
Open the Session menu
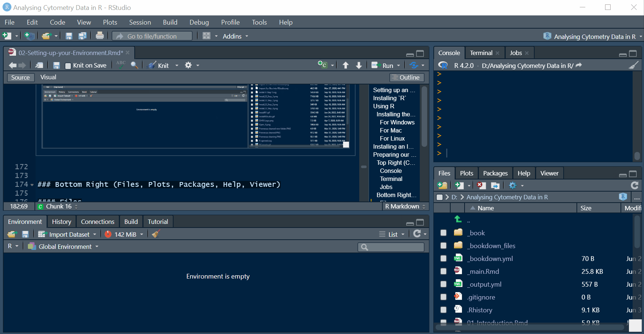point(140,22)
